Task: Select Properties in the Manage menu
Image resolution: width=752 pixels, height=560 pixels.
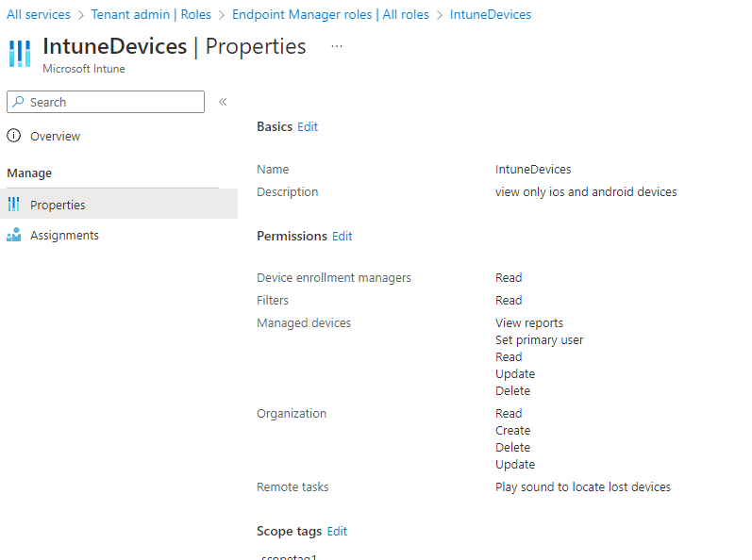Action: coord(119,205)
